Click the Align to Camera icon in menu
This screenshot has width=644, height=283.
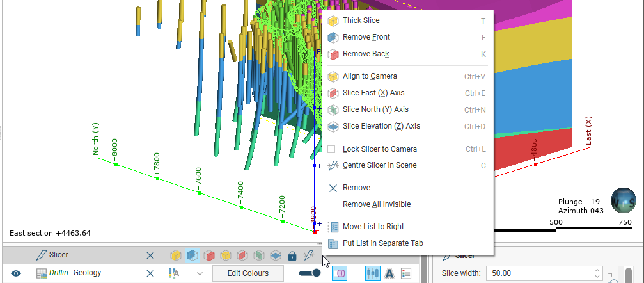coord(333,76)
